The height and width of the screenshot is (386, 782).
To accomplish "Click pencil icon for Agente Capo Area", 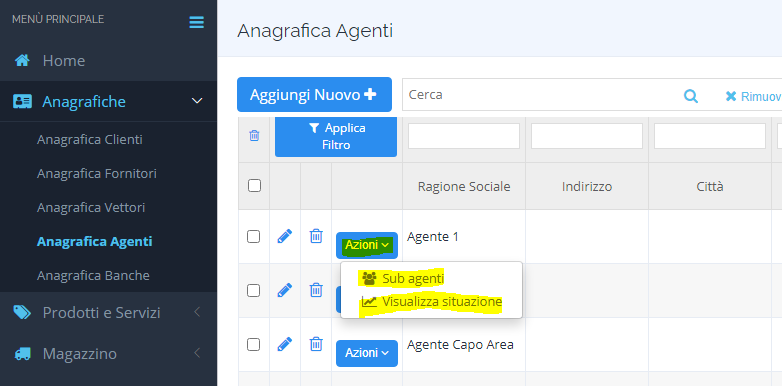I will 284,344.
